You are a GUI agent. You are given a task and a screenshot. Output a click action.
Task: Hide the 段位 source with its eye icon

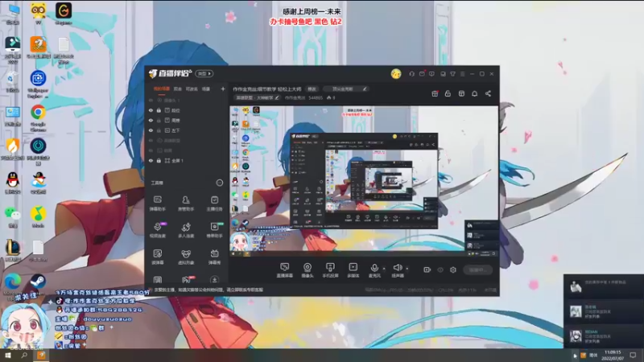151,110
